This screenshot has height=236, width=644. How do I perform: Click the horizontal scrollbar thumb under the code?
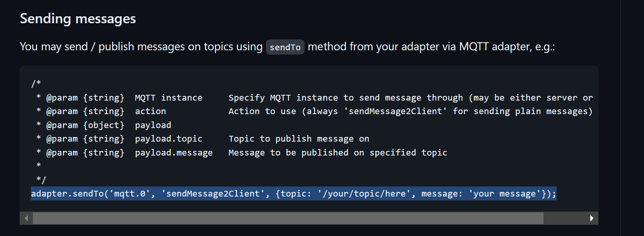coord(288,218)
